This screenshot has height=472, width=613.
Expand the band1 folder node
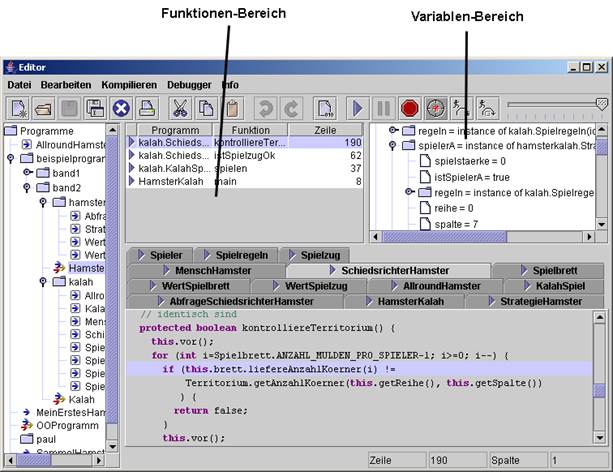coord(27,173)
